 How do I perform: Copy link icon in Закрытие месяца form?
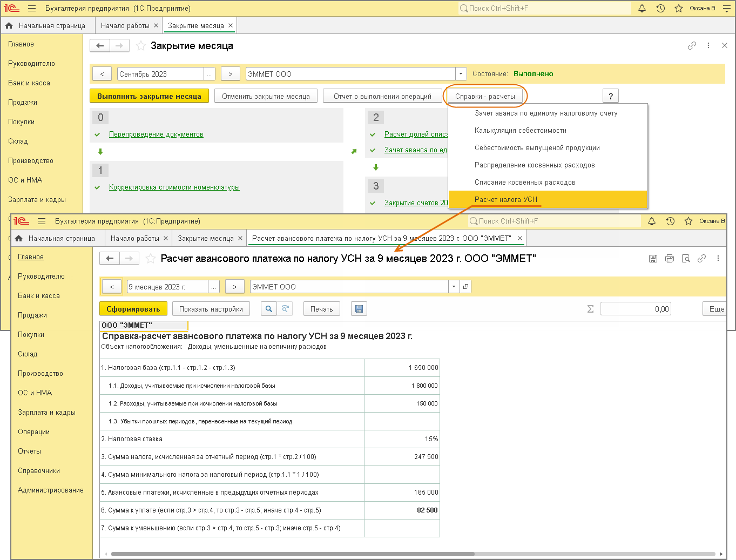click(692, 46)
